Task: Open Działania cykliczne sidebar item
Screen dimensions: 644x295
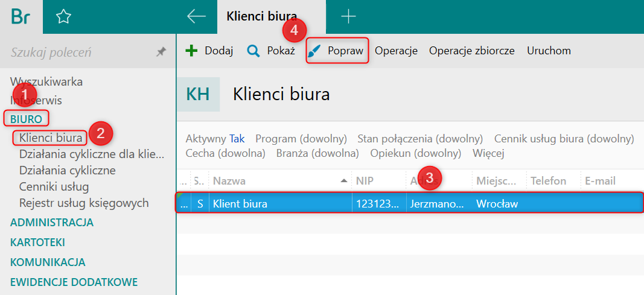Action: tap(68, 170)
